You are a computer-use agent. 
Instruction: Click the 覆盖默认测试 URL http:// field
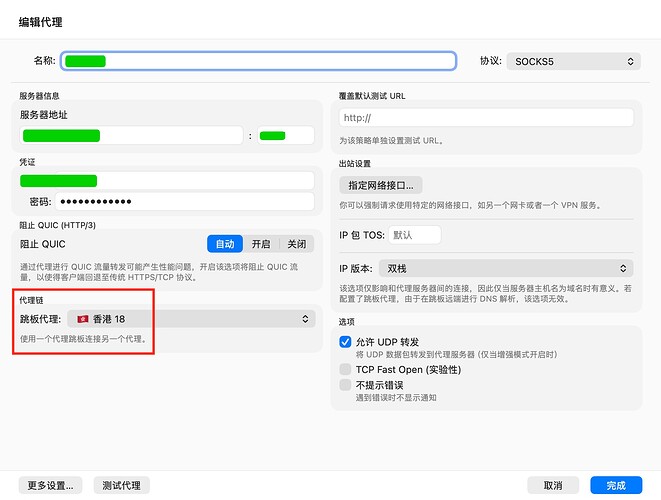(x=486, y=118)
